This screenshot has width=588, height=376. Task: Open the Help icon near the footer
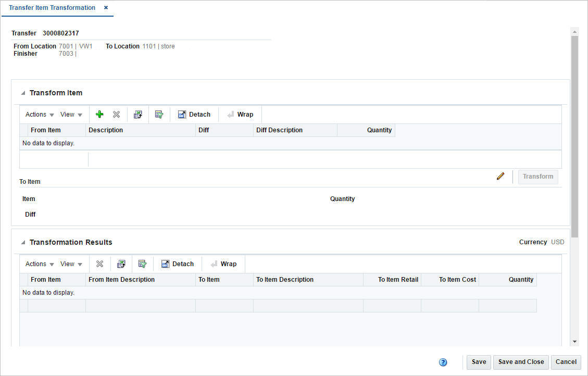(x=443, y=362)
